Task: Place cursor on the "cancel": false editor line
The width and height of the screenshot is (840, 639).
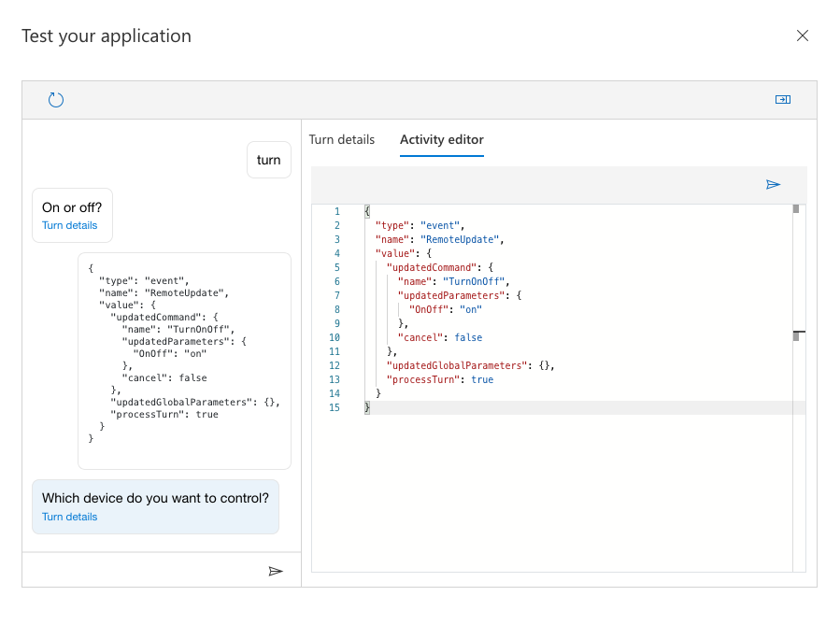Action: (x=440, y=337)
